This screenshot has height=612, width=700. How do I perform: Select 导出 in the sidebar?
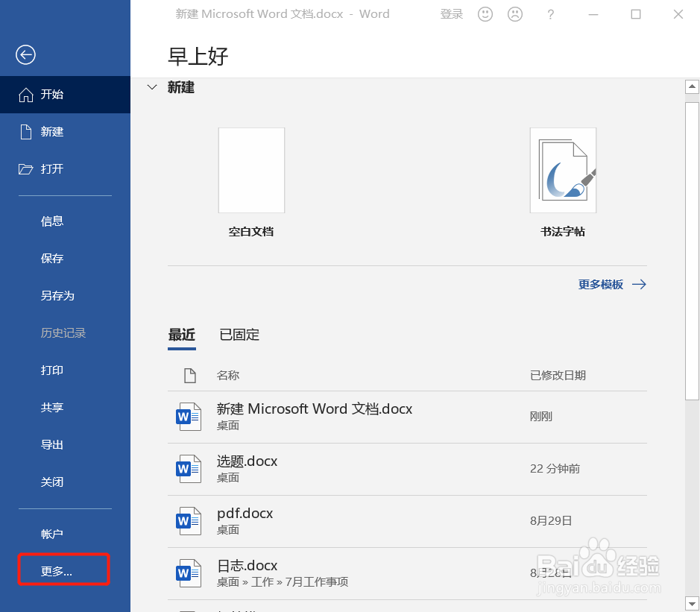click(x=52, y=444)
